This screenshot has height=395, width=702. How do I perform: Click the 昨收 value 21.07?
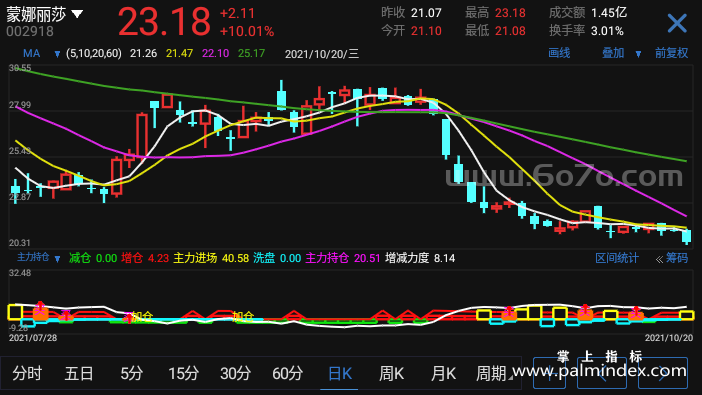point(426,13)
